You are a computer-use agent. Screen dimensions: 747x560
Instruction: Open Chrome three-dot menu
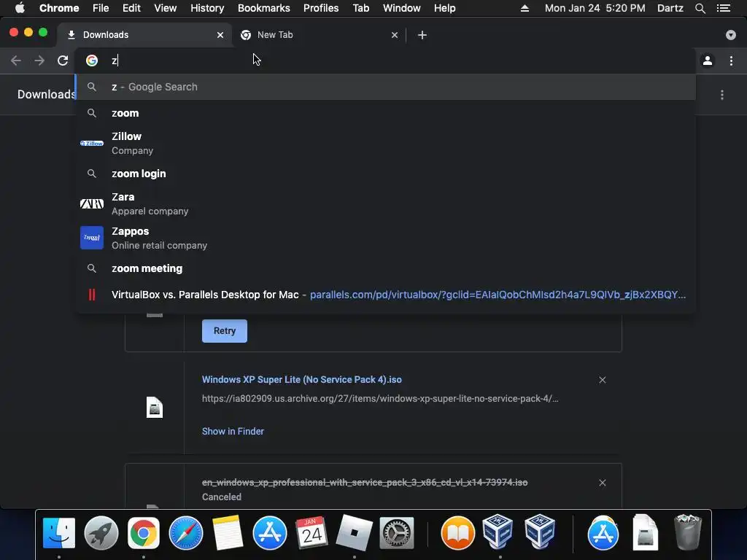tap(731, 61)
